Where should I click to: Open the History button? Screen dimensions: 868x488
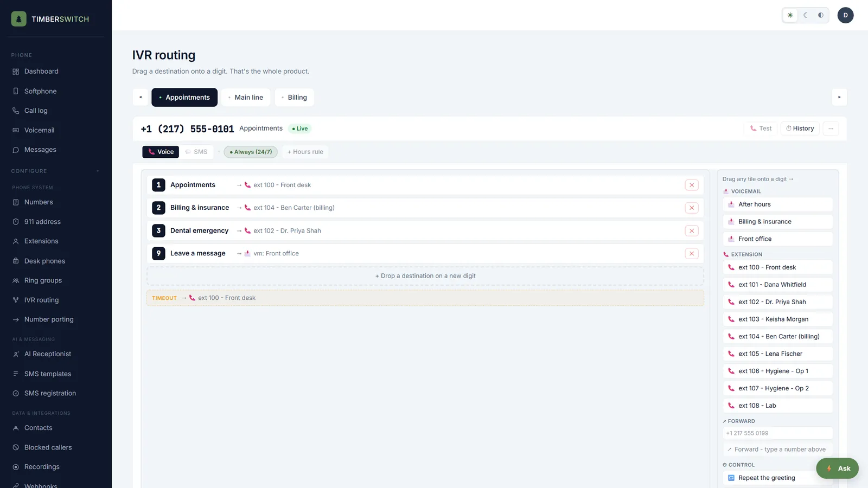(800, 129)
